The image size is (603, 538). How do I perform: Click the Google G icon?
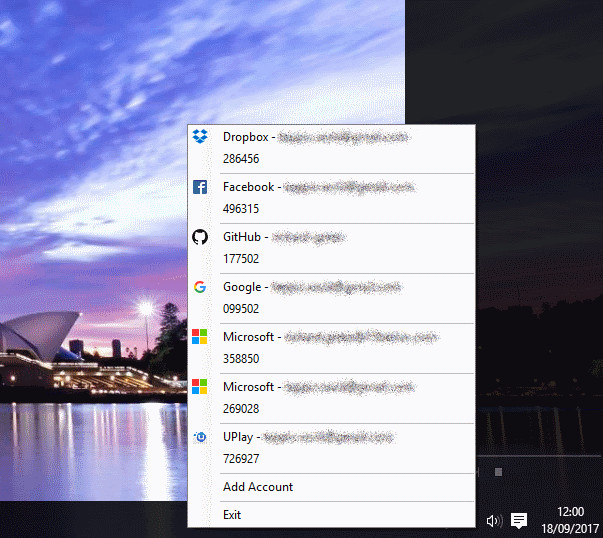[200, 287]
